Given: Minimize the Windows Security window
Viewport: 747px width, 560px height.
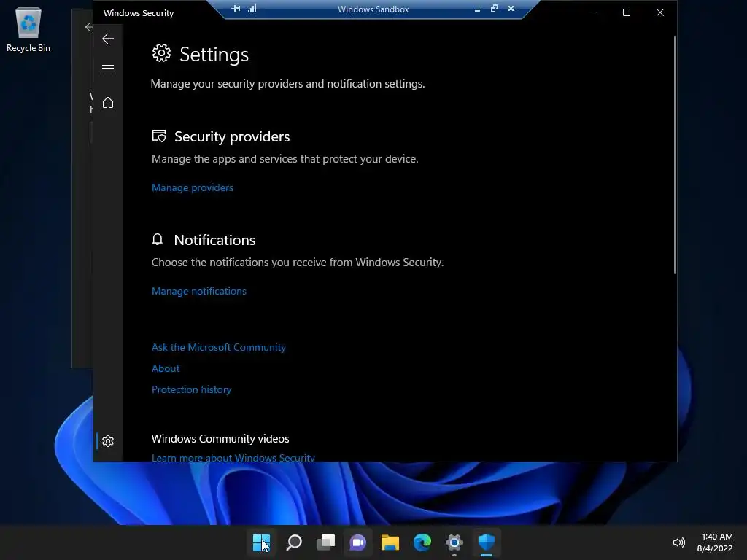Looking at the screenshot, I should click(593, 12).
